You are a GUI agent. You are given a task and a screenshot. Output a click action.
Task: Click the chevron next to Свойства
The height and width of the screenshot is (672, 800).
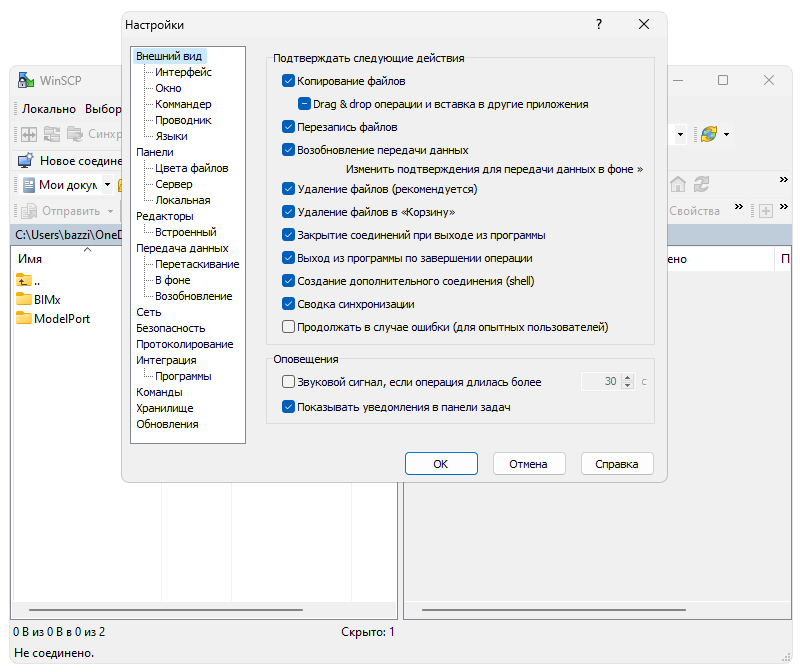pyautogui.click(x=739, y=206)
